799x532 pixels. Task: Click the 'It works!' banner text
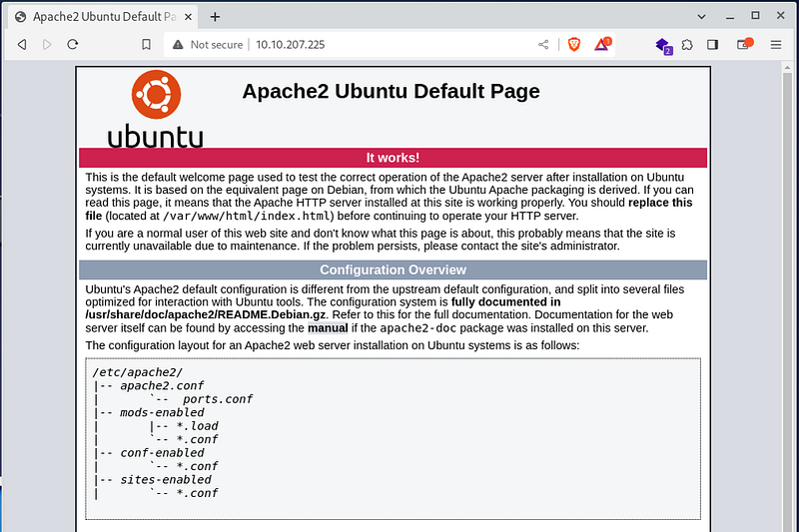click(x=393, y=158)
